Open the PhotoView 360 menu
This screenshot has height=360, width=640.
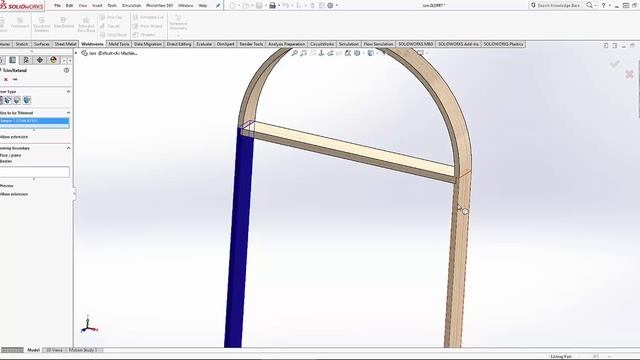[x=160, y=6]
